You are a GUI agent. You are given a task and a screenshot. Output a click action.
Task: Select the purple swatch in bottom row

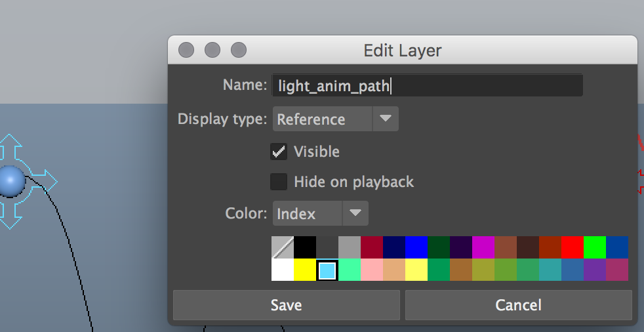pyautogui.click(x=595, y=270)
